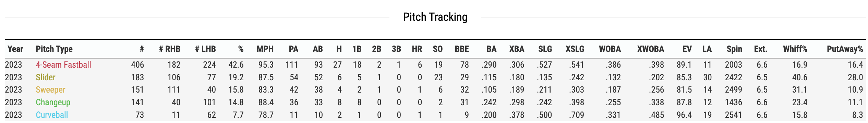Screen dimensions: 868x123
Task: Open the 4-Seam Fastball pitch link
Action: [63, 65]
